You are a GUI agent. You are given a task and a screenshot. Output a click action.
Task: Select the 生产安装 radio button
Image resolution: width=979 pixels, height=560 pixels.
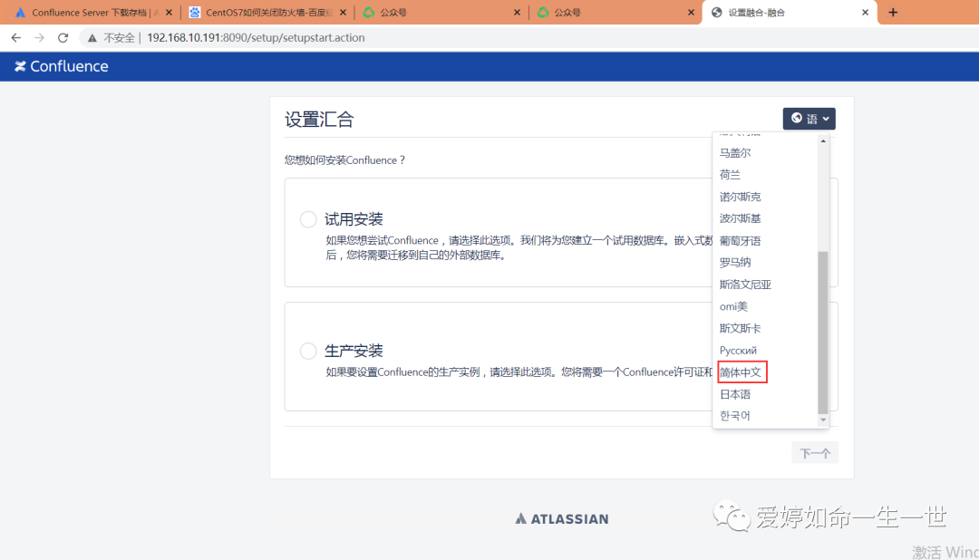click(x=308, y=351)
